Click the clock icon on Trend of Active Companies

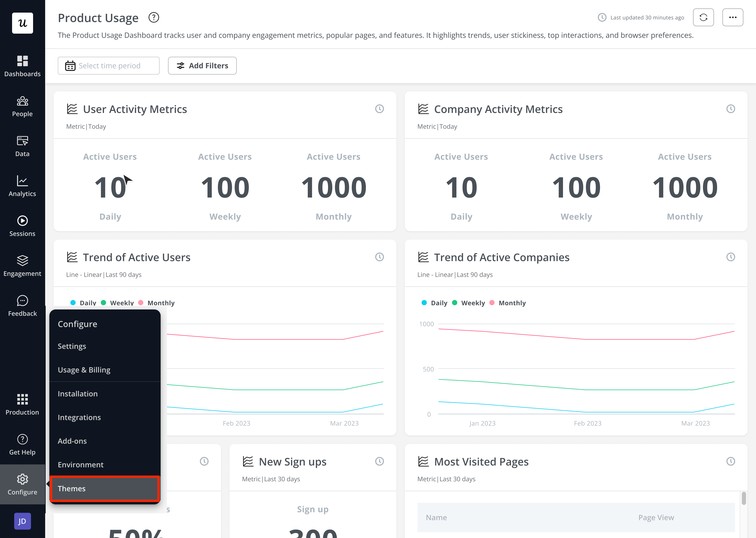(731, 257)
